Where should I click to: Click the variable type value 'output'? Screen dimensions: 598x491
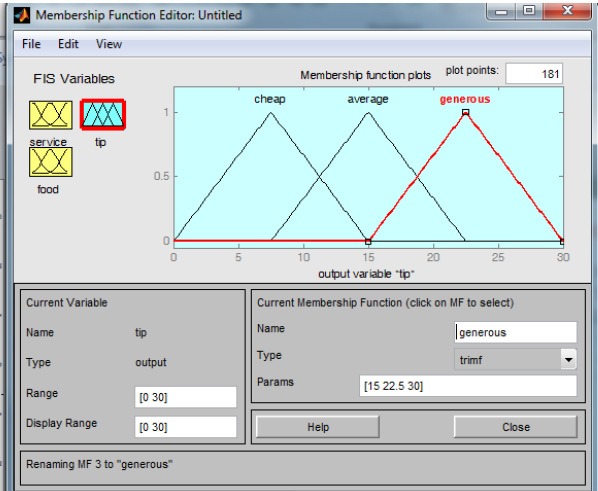point(151,362)
